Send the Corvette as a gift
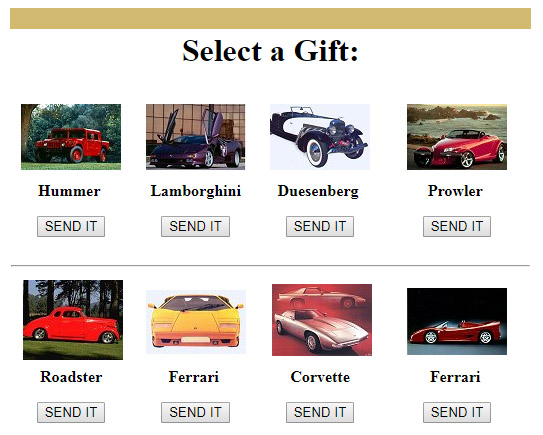 (x=320, y=412)
